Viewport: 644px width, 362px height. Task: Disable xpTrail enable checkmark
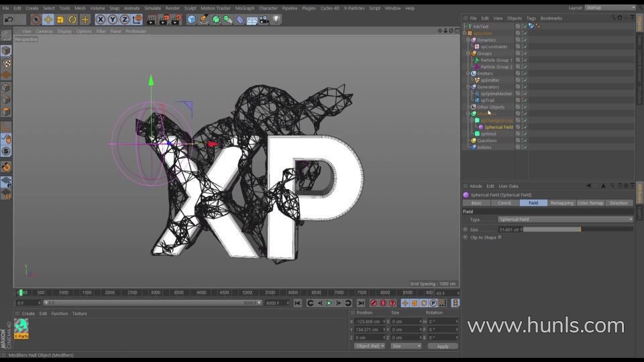pos(525,100)
